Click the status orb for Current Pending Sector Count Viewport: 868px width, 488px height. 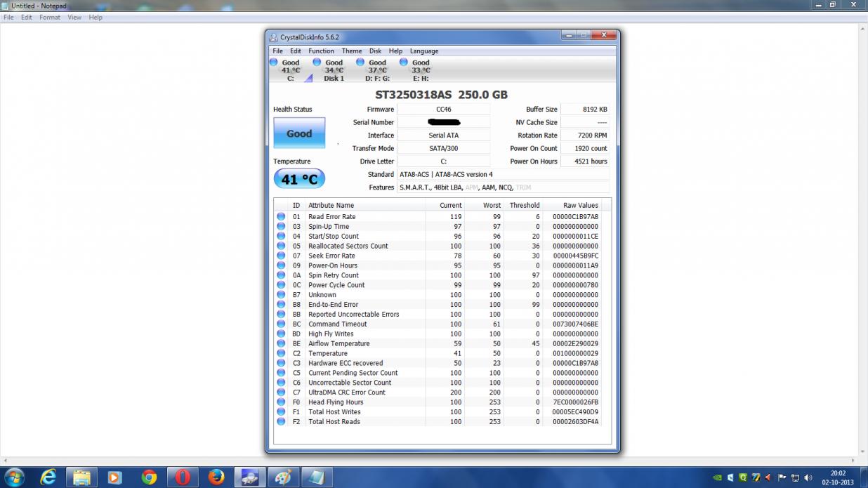click(281, 373)
